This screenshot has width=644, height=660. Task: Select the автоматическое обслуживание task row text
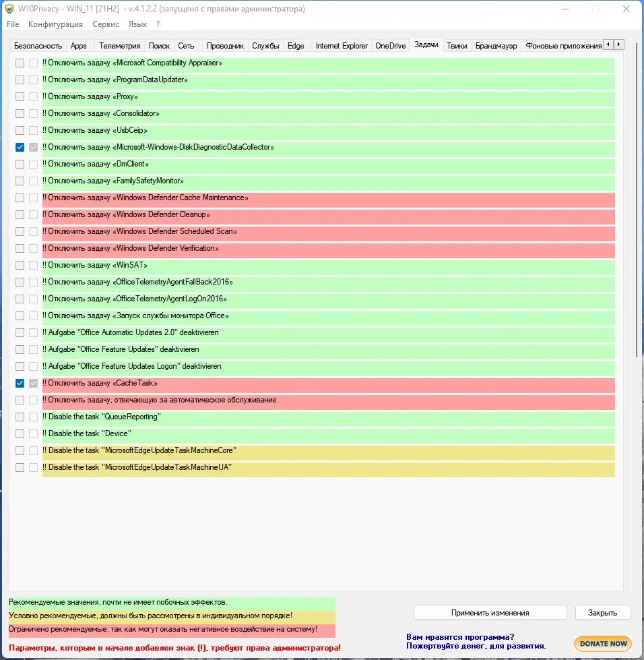[x=160, y=400]
